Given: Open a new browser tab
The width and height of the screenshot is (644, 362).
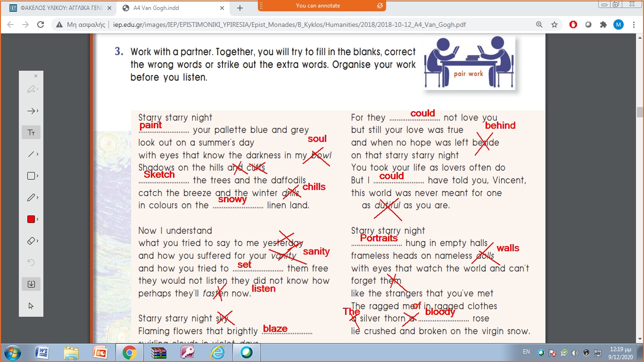Looking at the screenshot, I should point(240,8).
